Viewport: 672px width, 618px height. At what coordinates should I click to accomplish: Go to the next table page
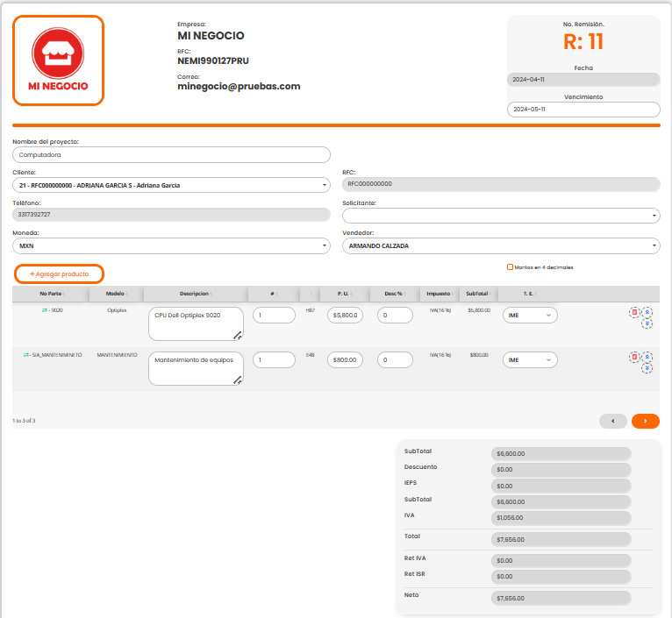click(x=645, y=421)
